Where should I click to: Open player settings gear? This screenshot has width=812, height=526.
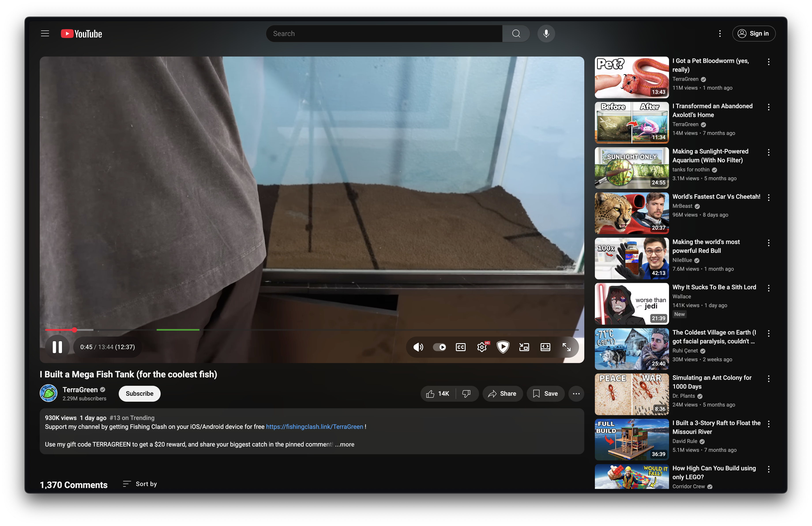point(482,347)
